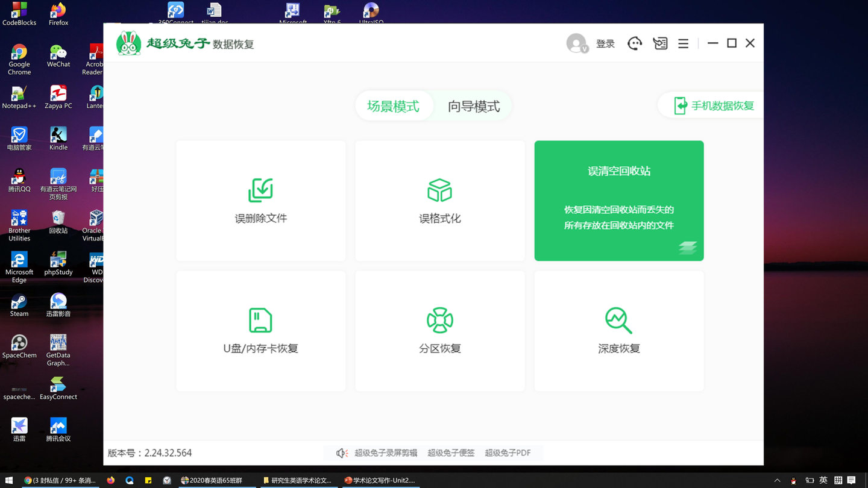This screenshot has width=868, height=488.
Task: Open 深度恢复 deep recovery option
Action: [619, 331]
